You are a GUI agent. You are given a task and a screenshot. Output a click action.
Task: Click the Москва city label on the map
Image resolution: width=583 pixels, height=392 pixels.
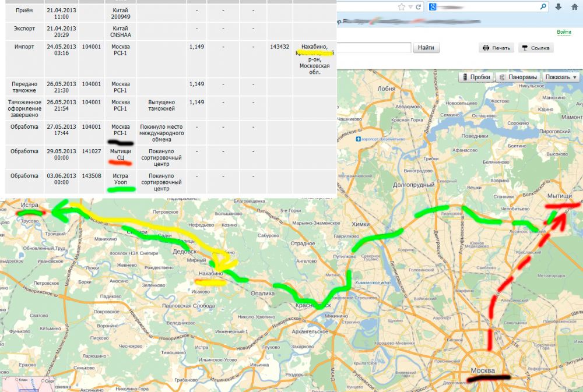(x=483, y=370)
